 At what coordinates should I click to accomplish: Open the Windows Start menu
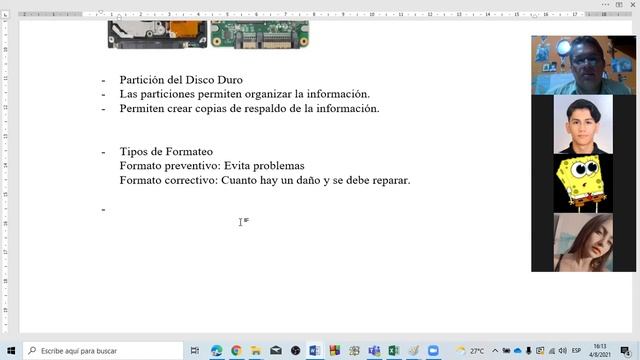[11, 351]
